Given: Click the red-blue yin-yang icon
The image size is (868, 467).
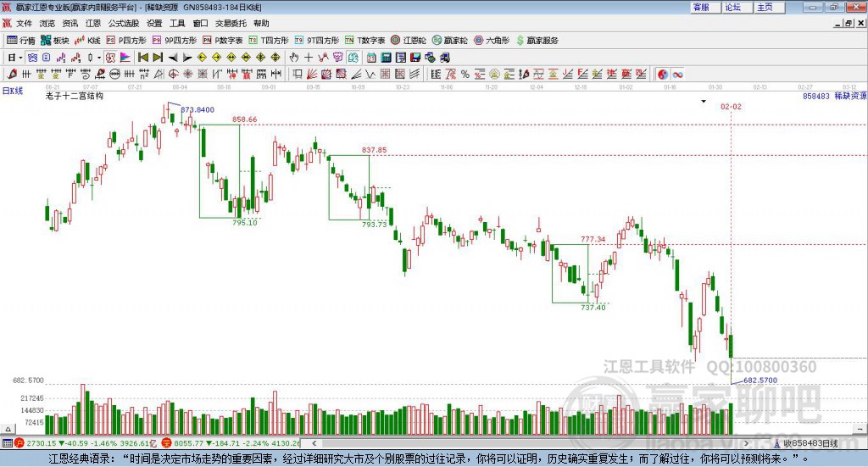Looking at the screenshot, I should point(663,74).
